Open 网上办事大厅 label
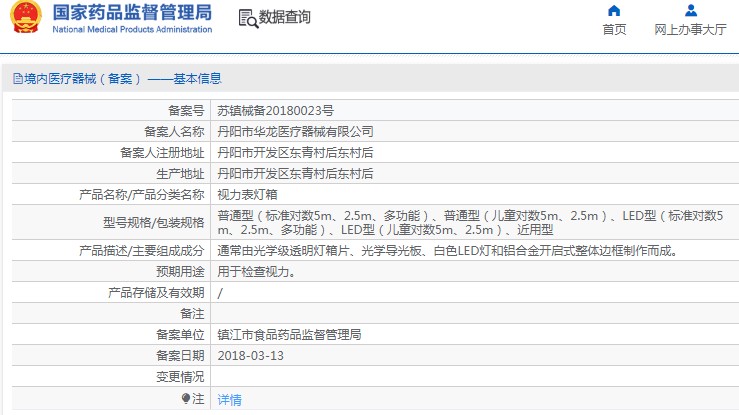This screenshot has height=415, width=739. 690,30
